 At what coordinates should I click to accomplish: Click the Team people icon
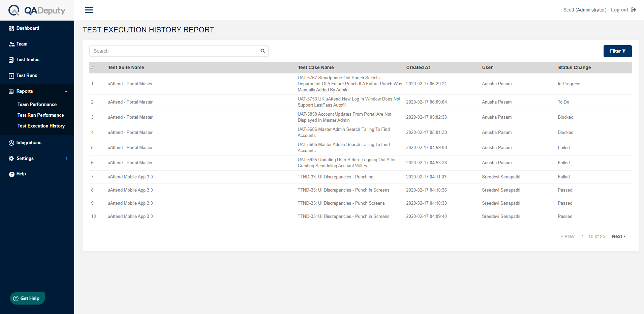(11, 44)
